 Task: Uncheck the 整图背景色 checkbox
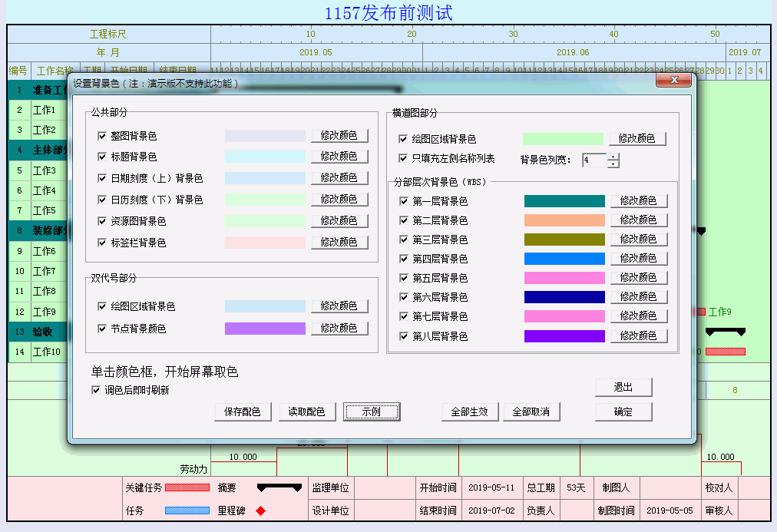[102, 136]
